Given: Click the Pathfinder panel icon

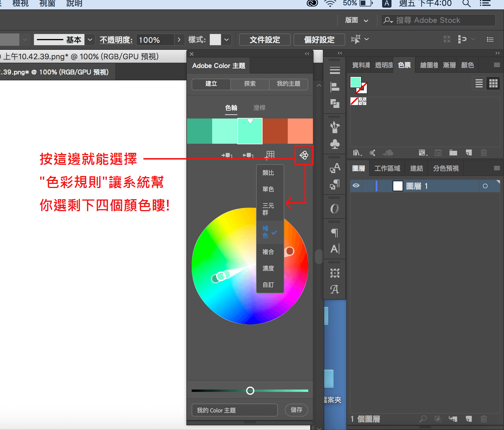Looking at the screenshot, I should 335,103.
